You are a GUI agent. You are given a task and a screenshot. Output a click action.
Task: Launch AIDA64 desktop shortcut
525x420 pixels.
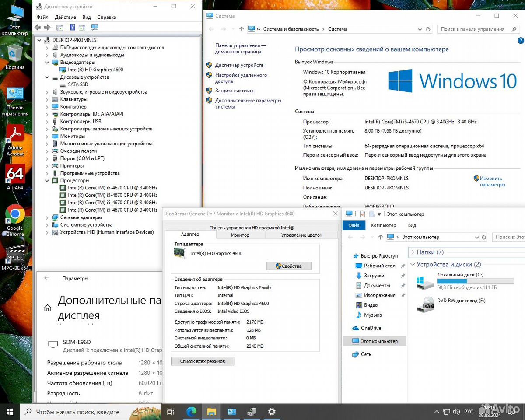[x=15, y=177]
